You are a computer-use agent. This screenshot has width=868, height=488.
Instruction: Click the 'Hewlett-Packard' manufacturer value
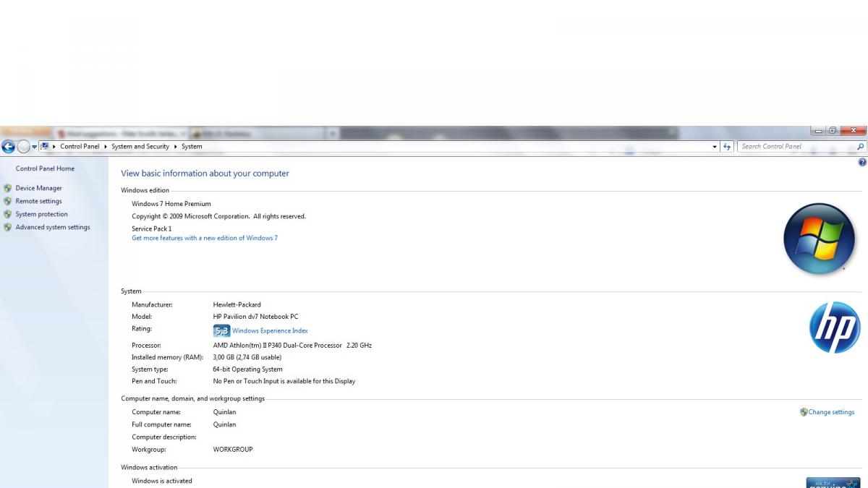237,304
